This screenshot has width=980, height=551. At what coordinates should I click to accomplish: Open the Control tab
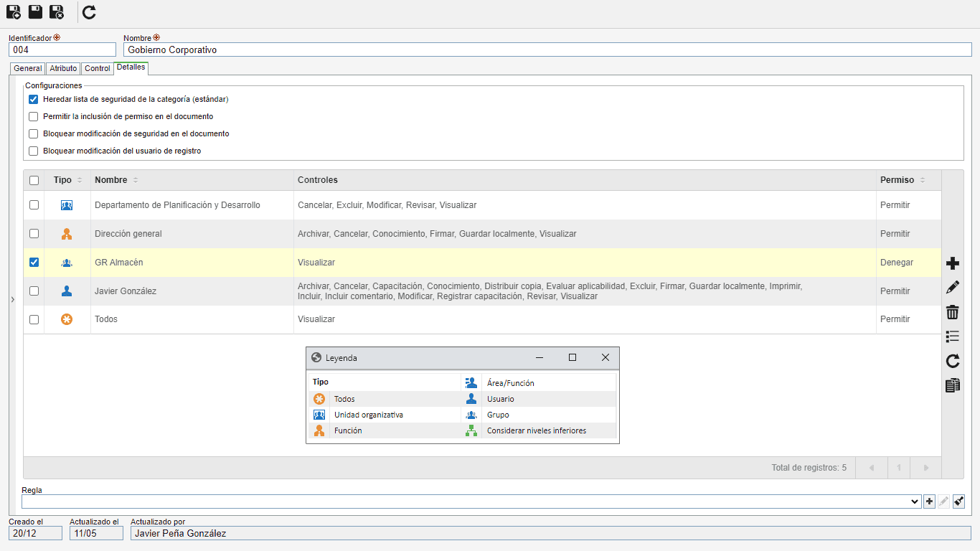97,69
